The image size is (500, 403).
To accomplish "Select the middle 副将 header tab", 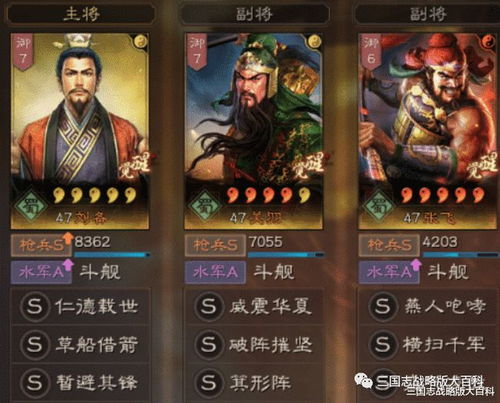I will [x=255, y=14].
